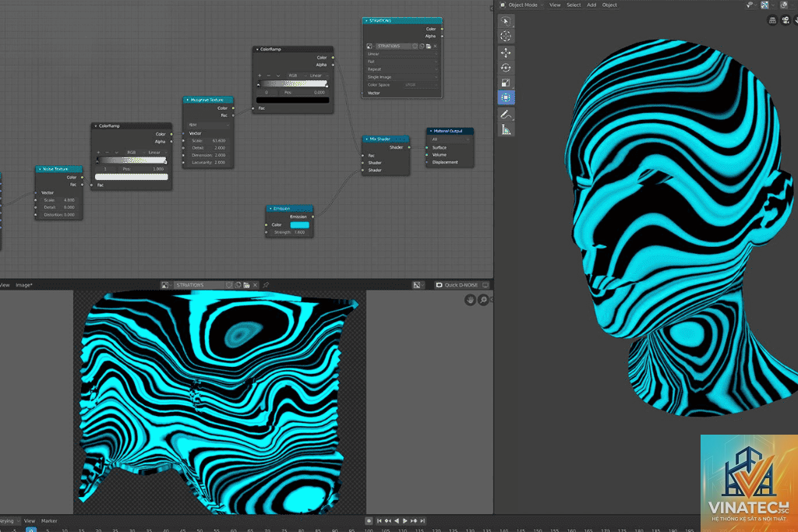Open Linear interpolation dropdown in lower ColorRamp
The width and height of the screenshot is (798, 532).
157,152
